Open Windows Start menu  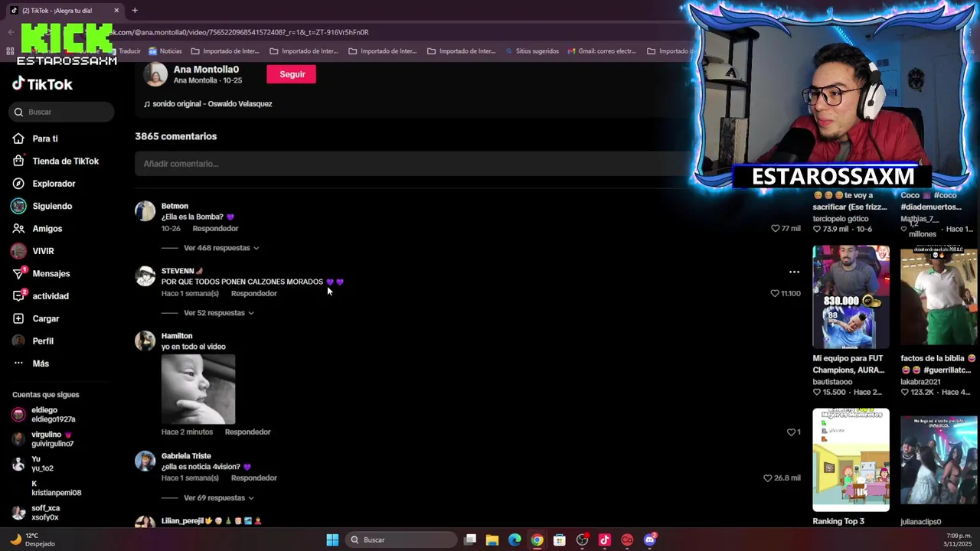tap(332, 540)
